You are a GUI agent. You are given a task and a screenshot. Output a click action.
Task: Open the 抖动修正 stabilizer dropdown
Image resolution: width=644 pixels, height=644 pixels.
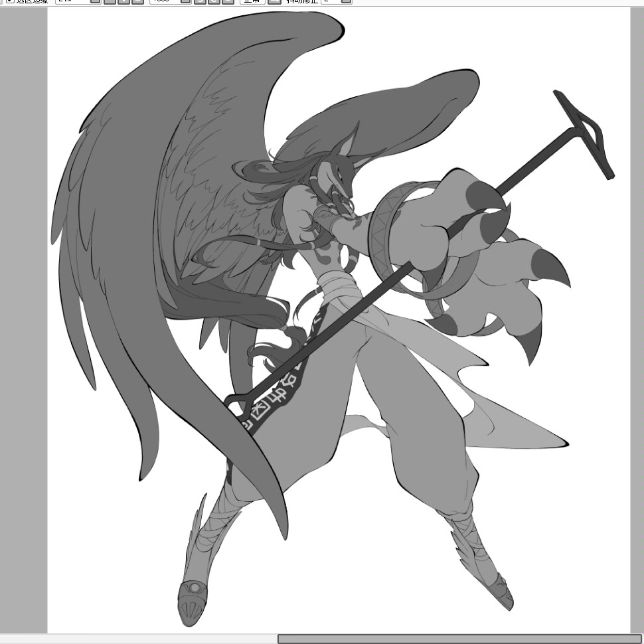(345, 1)
